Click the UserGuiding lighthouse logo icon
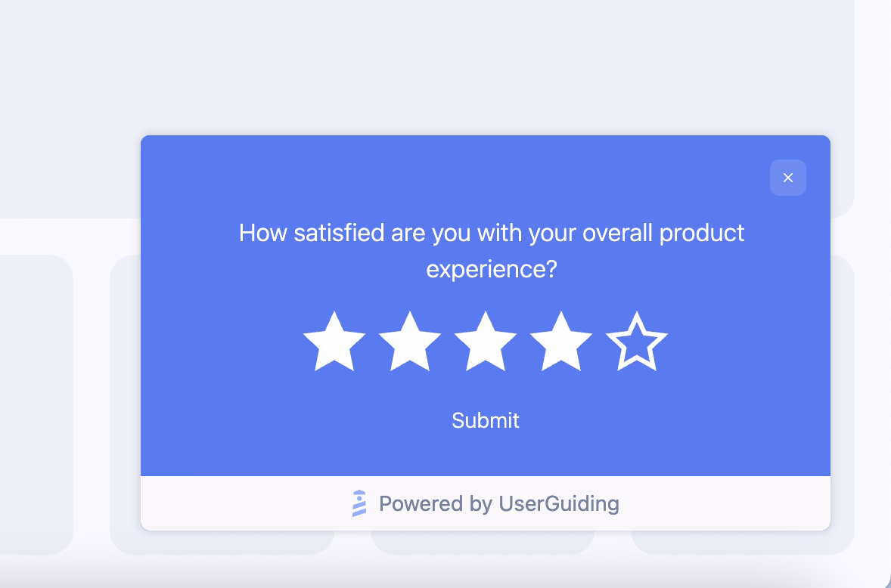This screenshot has height=588, width=891. point(358,503)
